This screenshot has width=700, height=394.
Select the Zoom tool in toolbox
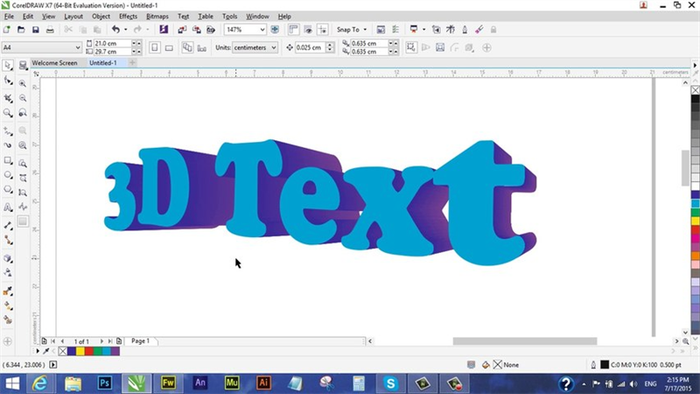point(8,113)
